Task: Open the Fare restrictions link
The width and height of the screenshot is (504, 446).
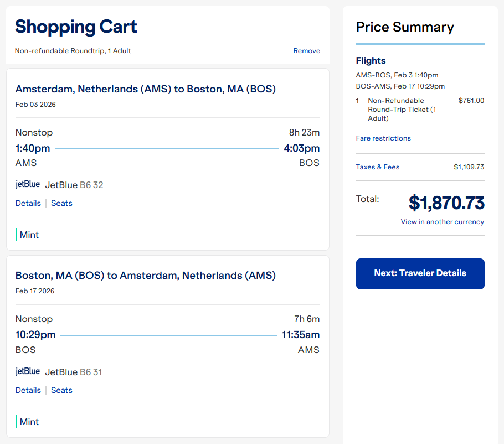Action: point(383,138)
